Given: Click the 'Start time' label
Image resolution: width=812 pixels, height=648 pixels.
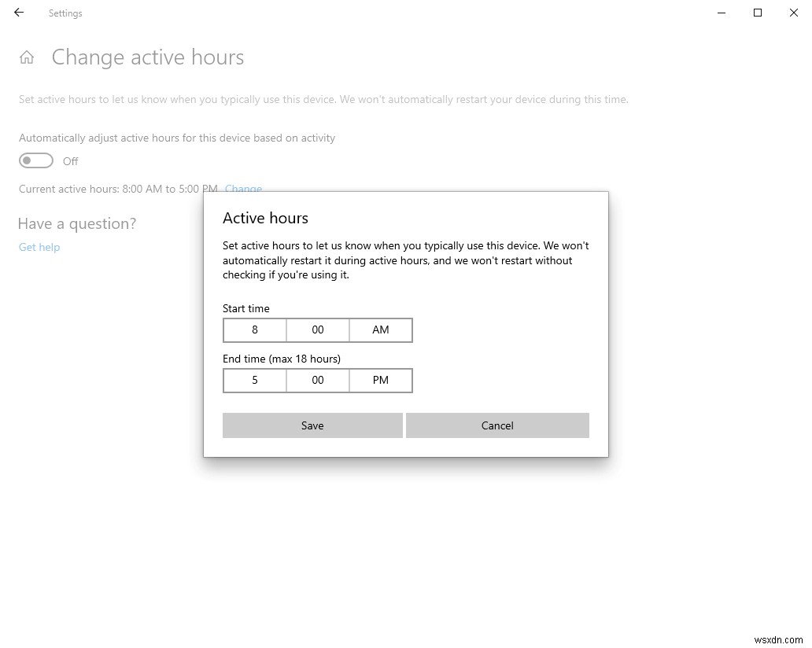Looking at the screenshot, I should pos(246,308).
